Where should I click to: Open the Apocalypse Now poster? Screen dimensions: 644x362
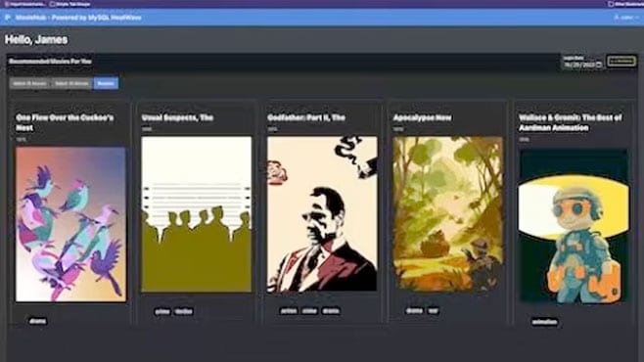click(447, 214)
